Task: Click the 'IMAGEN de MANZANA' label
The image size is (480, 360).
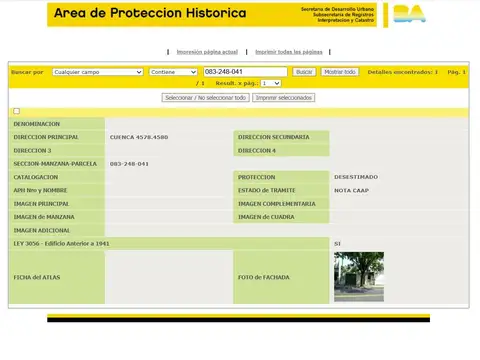Action: [x=44, y=217]
